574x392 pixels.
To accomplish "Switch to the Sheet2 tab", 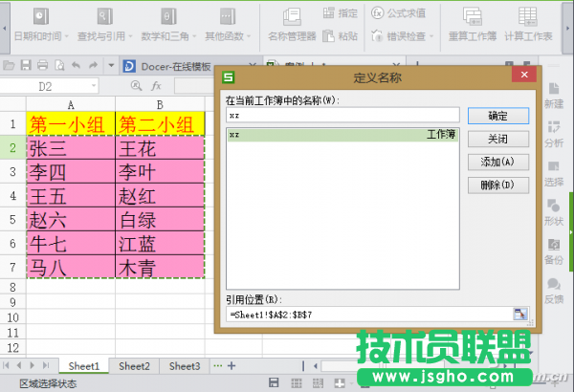I will [x=134, y=366].
